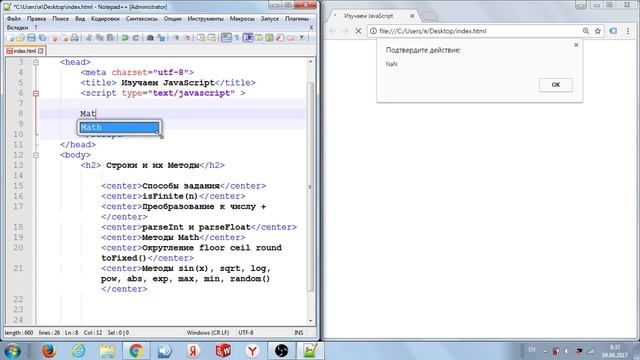Open the Chrome three-dot menu
The height and width of the screenshot is (360, 640).
[628, 31]
